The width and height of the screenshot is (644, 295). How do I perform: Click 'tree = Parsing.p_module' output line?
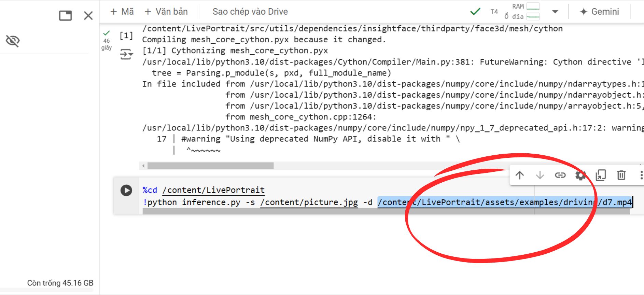click(271, 73)
